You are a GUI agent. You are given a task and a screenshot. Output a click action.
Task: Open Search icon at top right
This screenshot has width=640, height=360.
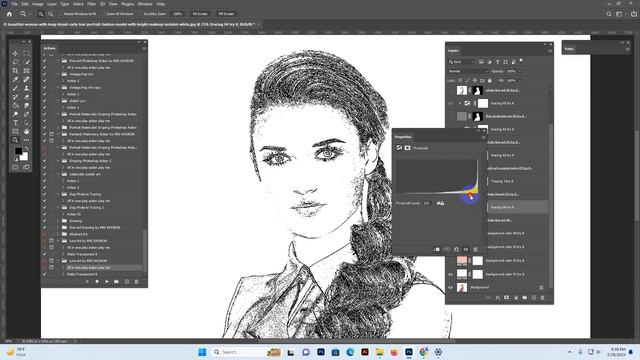click(609, 14)
